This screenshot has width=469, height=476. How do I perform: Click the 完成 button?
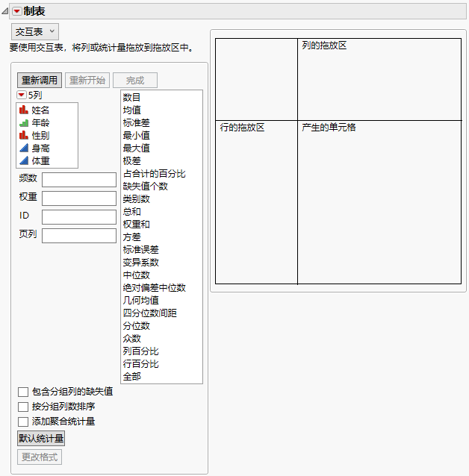[x=135, y=80]
